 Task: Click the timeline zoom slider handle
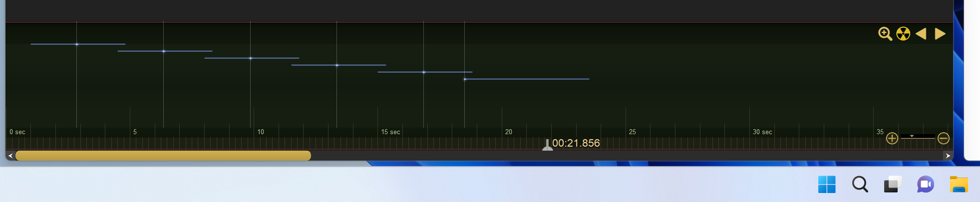tap(912, 136)
